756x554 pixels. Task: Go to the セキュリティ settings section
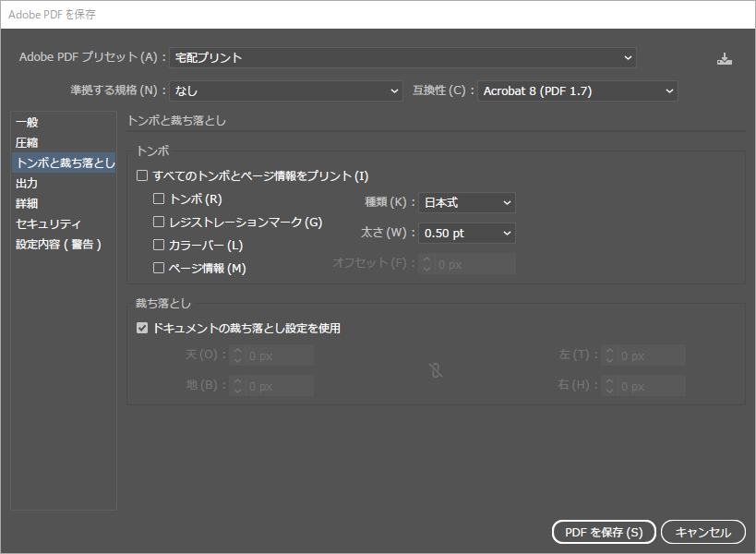click(x=48, y=223)
